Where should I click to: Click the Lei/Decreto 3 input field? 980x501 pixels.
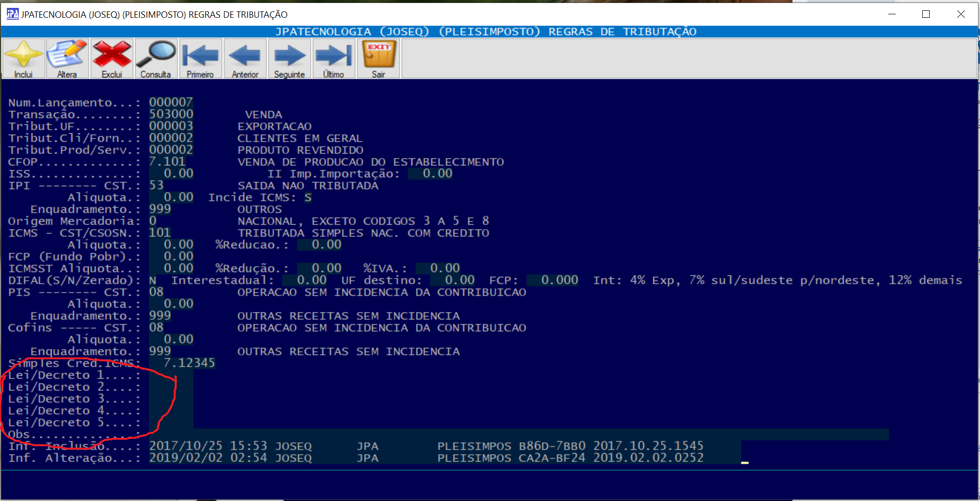(x=171, y=399)
